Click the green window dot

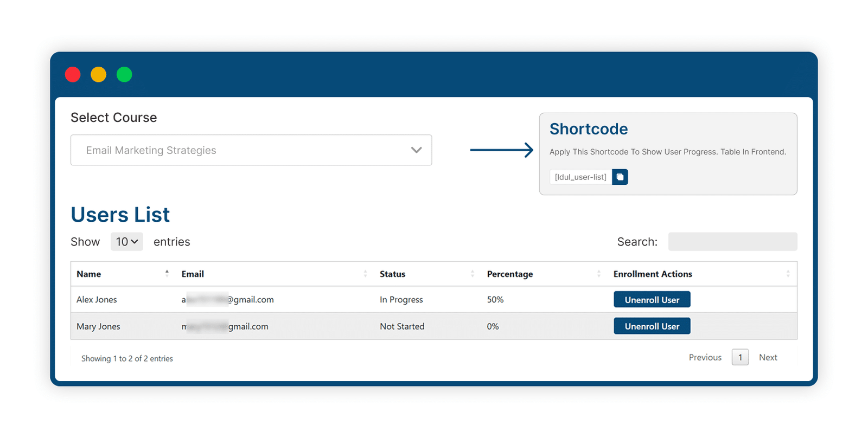pyautogui.click(x=124, y=74)
